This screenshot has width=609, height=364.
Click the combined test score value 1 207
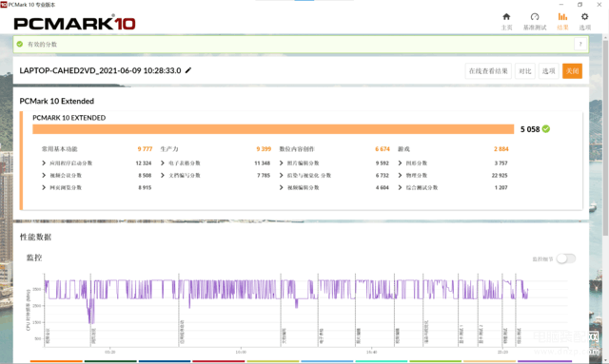501,187
